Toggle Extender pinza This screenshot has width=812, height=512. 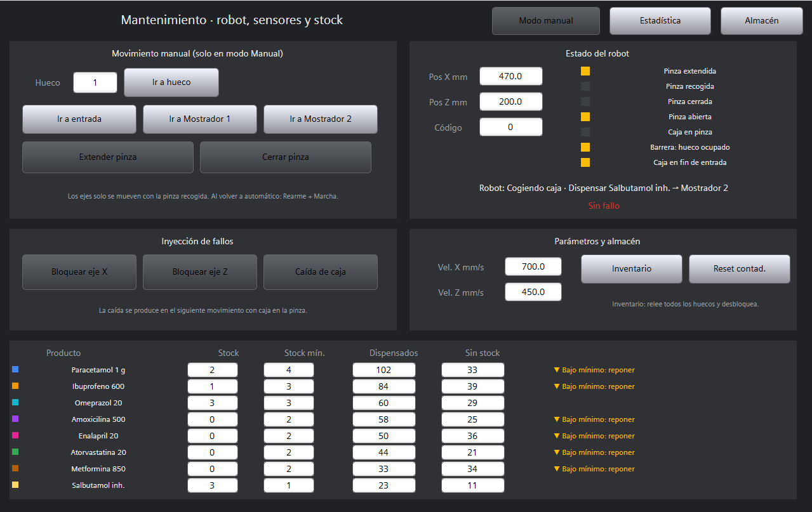[108, 157]
